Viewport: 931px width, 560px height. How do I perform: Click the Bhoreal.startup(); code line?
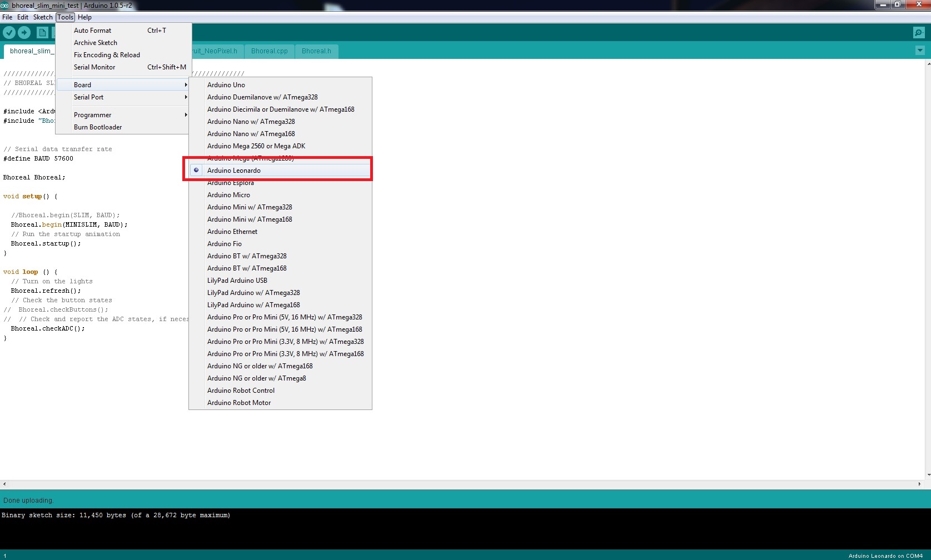[x=46, y=243]
